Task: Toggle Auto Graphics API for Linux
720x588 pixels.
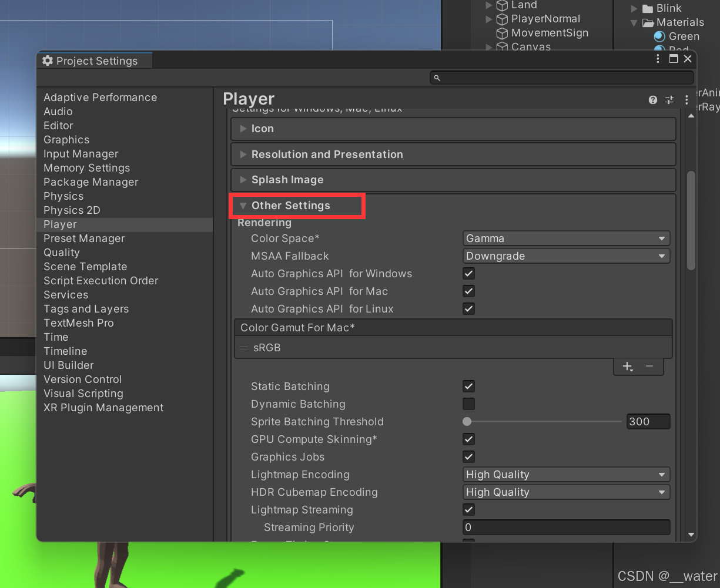Action: tap(468, 309)
